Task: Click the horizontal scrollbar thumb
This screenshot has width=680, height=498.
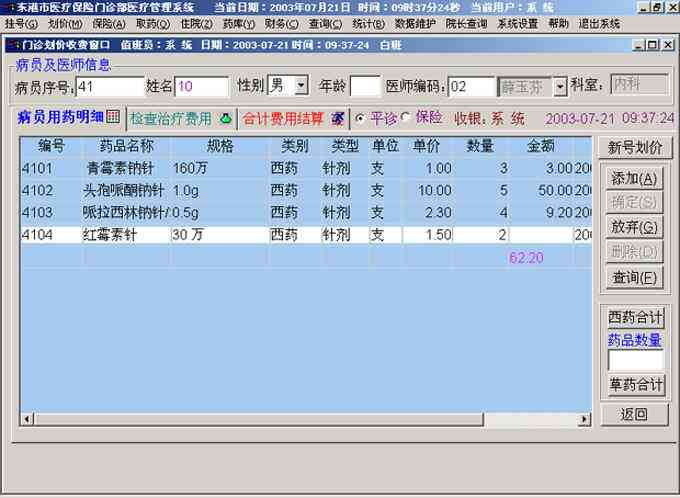Action: tap(258, 419)
